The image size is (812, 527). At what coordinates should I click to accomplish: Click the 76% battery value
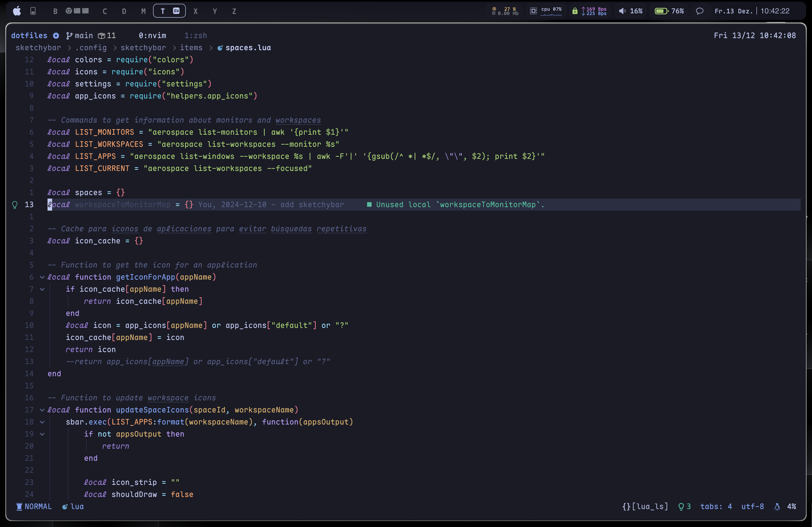[677, 11]
